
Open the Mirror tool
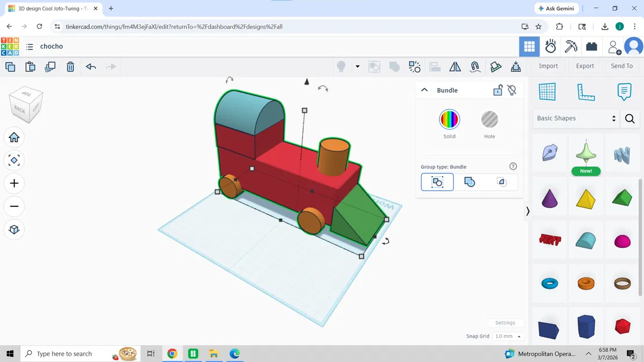pyautogui.click(x=455, y=67)
